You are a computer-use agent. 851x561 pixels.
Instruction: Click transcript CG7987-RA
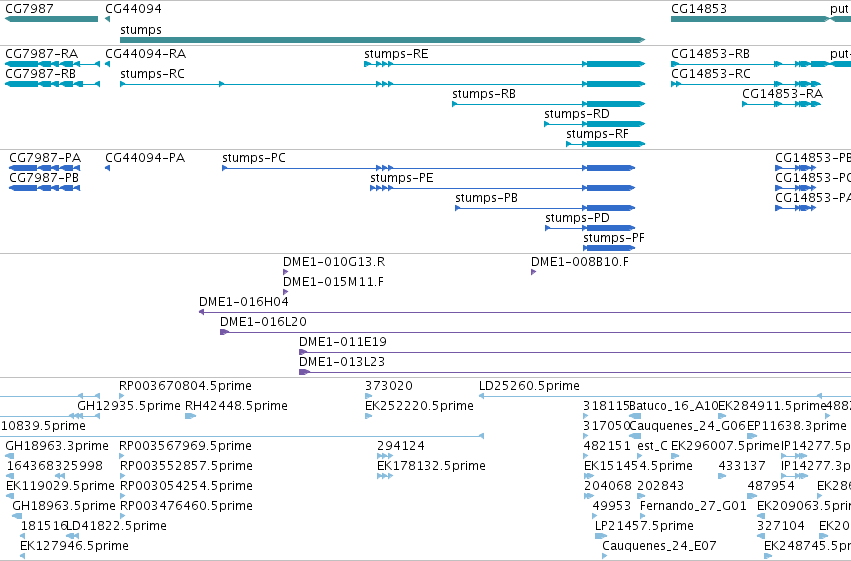pos(52,64)
